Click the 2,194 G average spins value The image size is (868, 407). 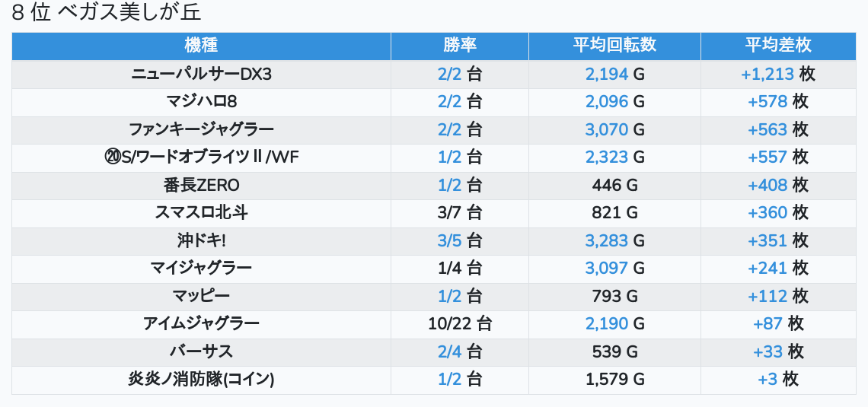614,75
